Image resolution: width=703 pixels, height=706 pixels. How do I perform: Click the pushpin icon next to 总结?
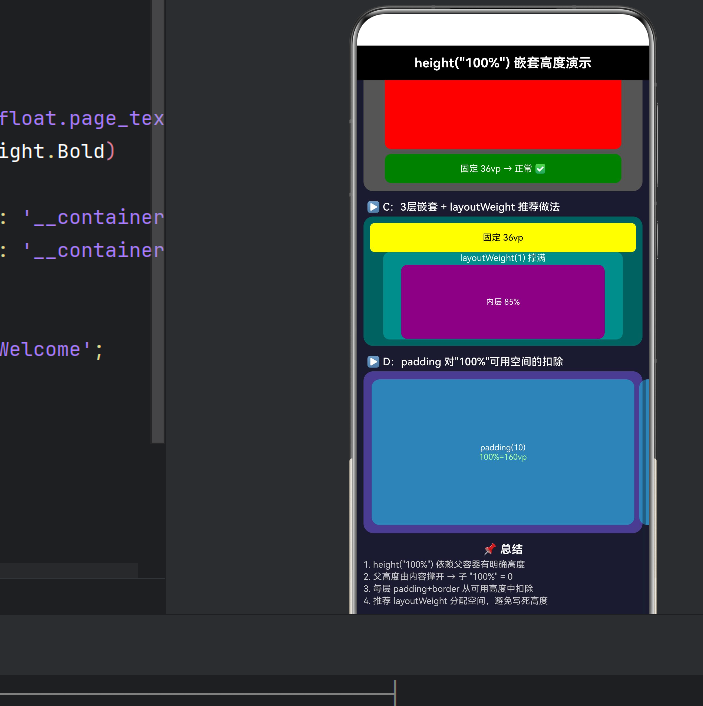pyautogui.click(x=490, y=548)
